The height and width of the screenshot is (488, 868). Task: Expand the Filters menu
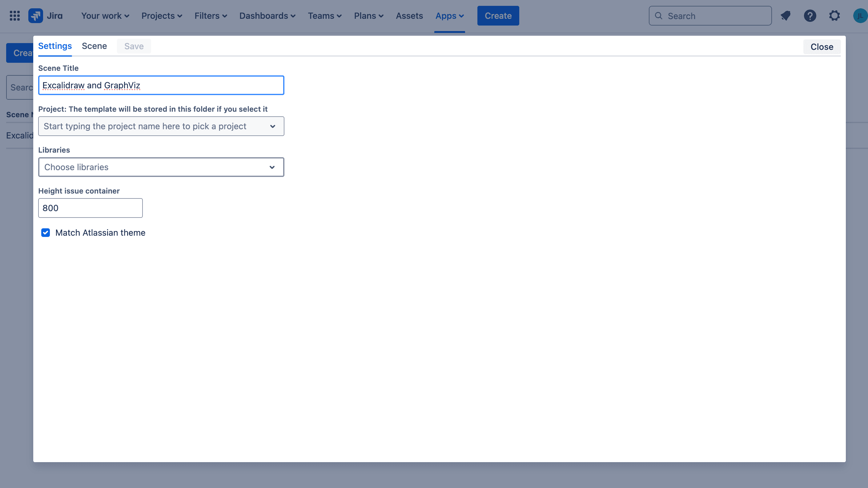point(211,16)
